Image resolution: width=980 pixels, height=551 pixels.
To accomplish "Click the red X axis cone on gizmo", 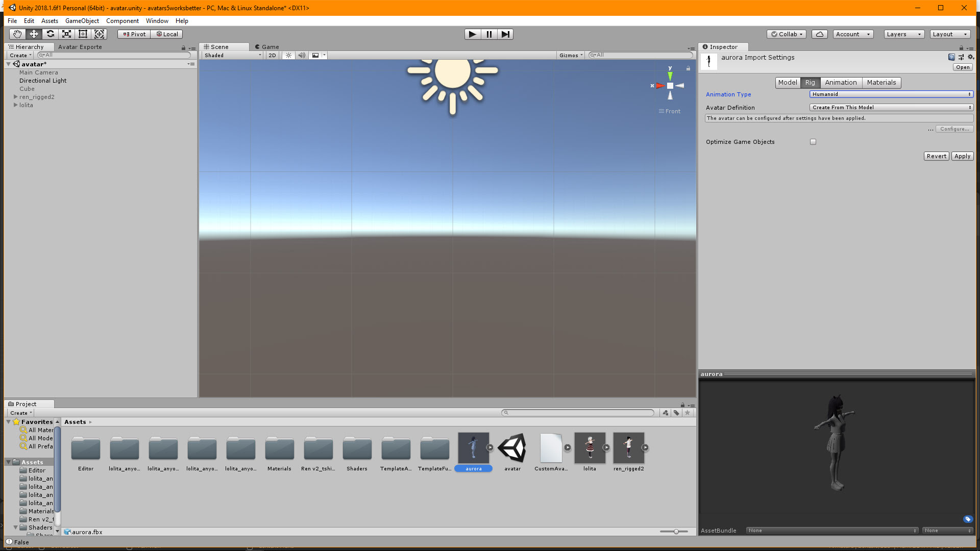I will pos(660,86).
